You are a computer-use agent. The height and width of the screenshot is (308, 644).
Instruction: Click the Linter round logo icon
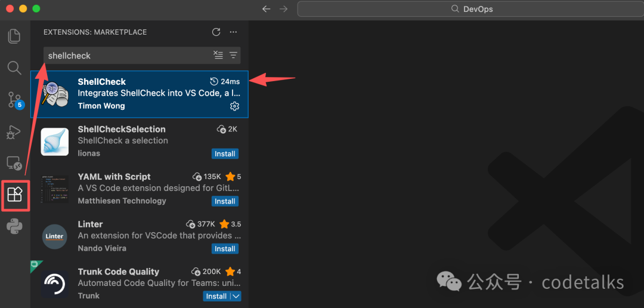pyautogui.click(x=55, y=236)
